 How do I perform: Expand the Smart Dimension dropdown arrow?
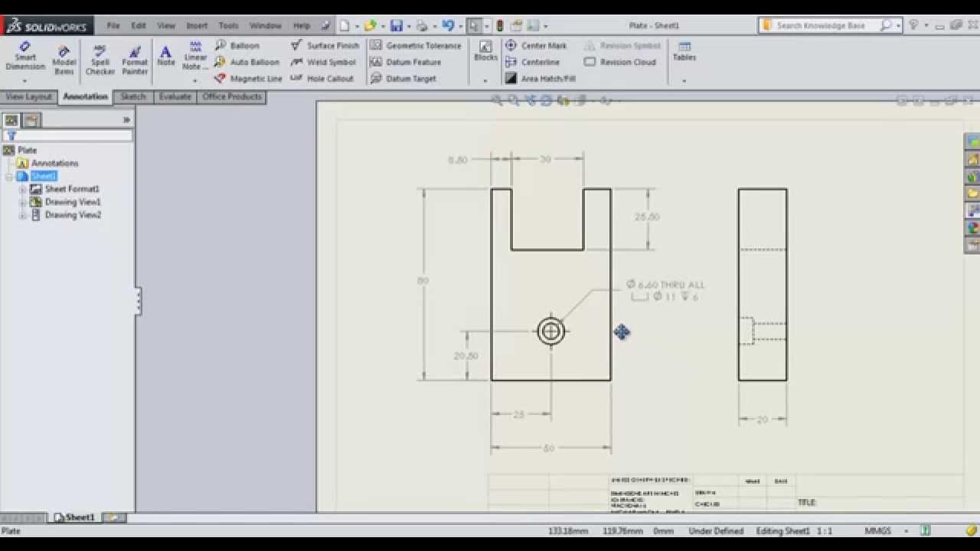point(24,80)
